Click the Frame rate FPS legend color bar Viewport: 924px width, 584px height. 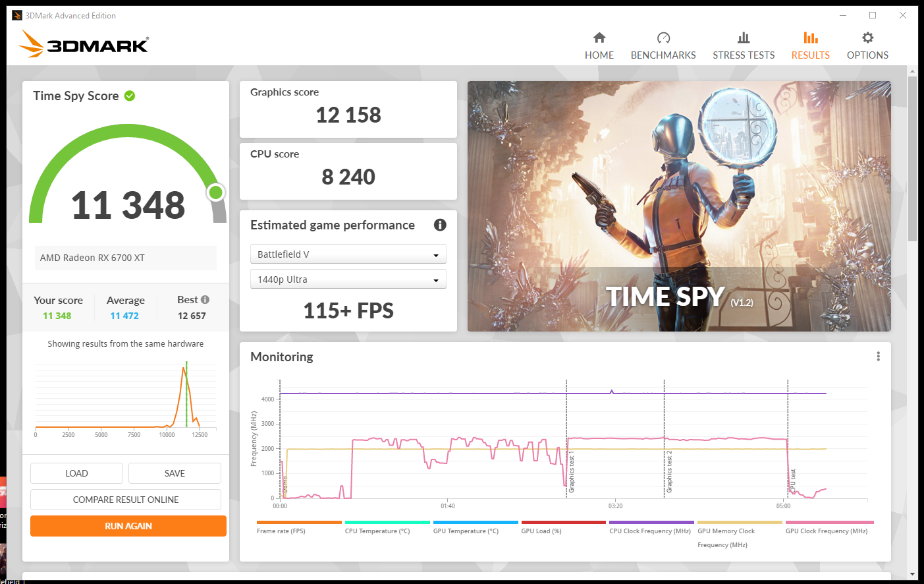[x=298, y=521]
